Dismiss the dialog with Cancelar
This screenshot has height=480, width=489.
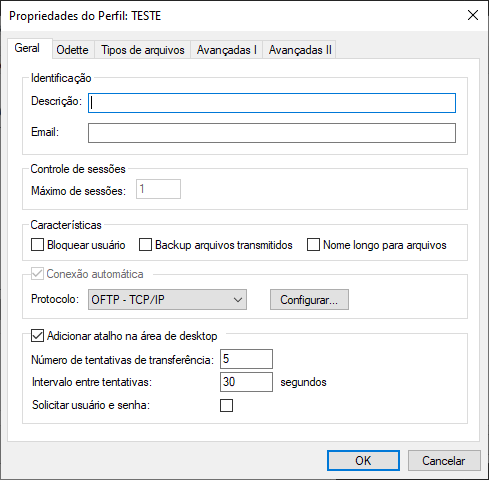tap(444, 461)
